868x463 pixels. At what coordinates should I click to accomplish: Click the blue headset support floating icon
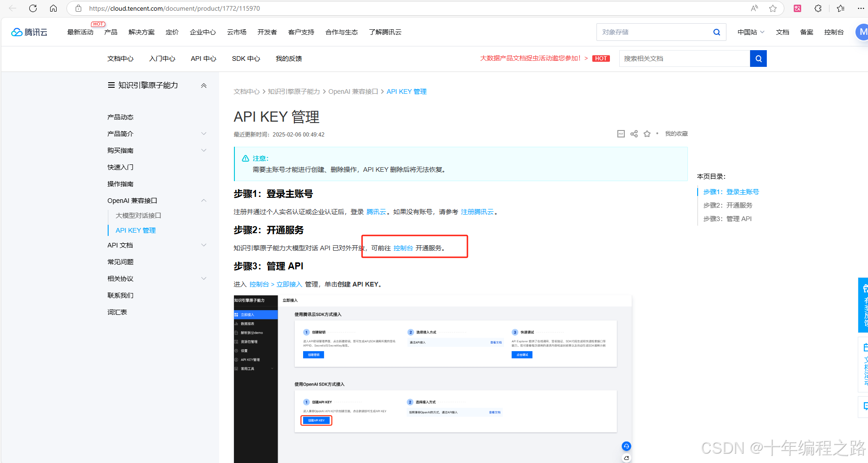(x=626, y=446)
